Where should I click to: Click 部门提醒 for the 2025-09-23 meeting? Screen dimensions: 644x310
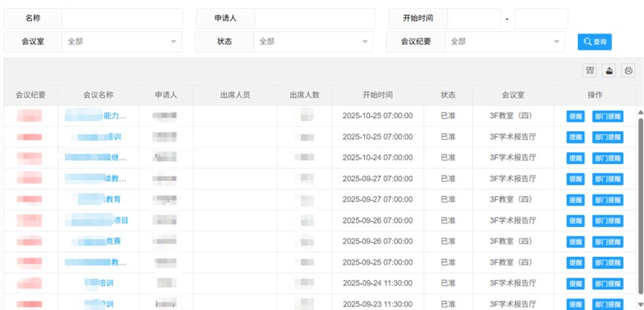(608, 304)
